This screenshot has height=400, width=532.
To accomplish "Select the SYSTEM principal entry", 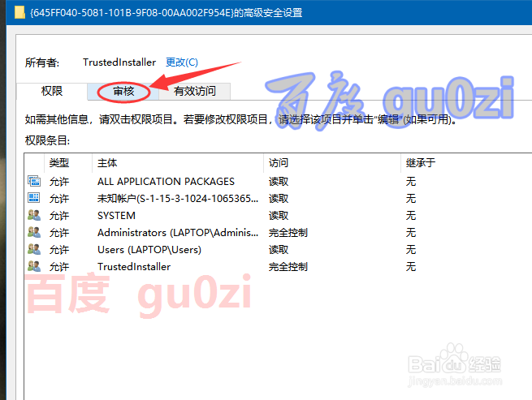I will click(x=116, y=216).
